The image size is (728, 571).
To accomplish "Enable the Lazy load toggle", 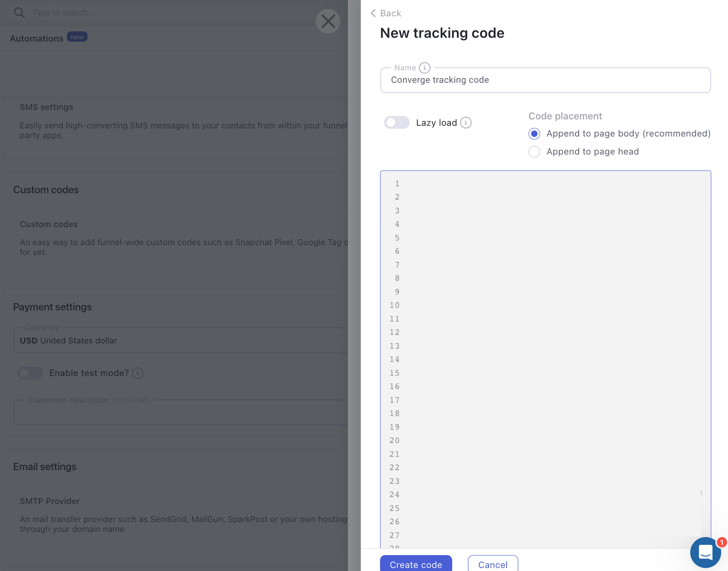I will [397, 122].
